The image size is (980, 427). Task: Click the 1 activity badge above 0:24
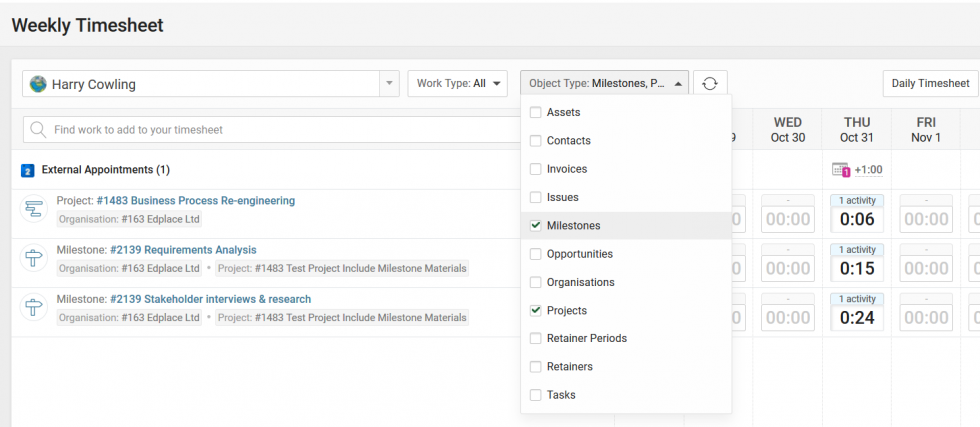pos(857,299)
